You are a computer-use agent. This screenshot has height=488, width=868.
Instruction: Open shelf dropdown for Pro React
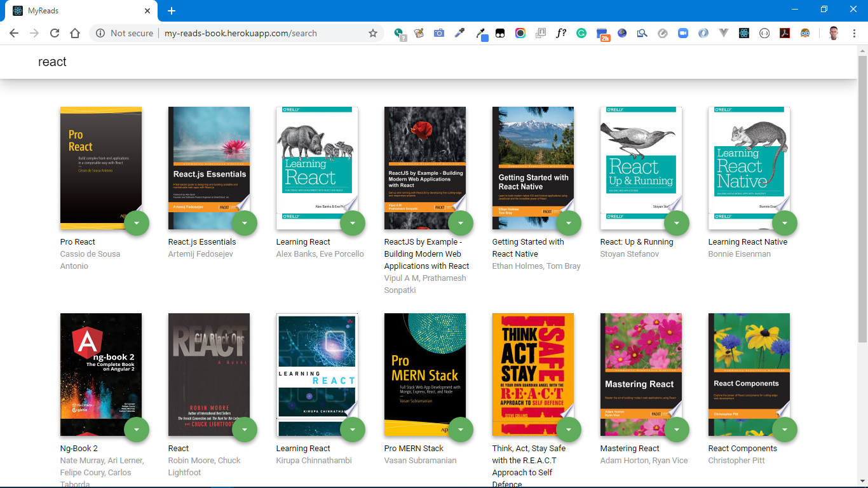coord(137,223)
